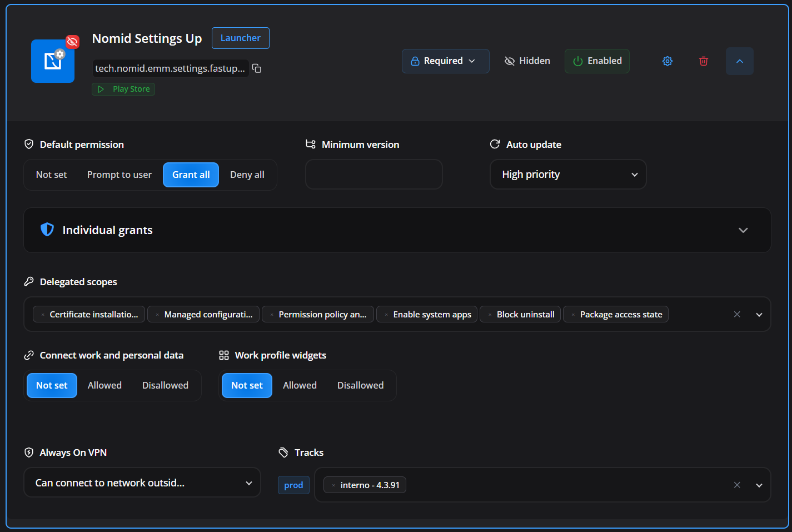Click the Auto update refresh icon
The image size is (792, 532).
click(x=495, y=145)
